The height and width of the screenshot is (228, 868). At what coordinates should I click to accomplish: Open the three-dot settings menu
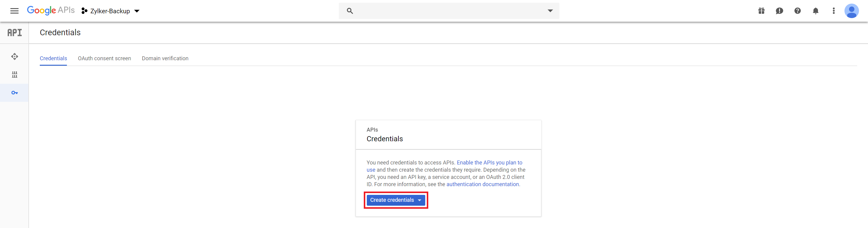pyautogui.click(x=834, y=11)
